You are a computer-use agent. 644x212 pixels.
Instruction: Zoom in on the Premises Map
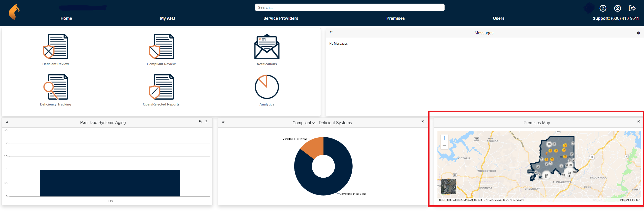coord(444,138)
